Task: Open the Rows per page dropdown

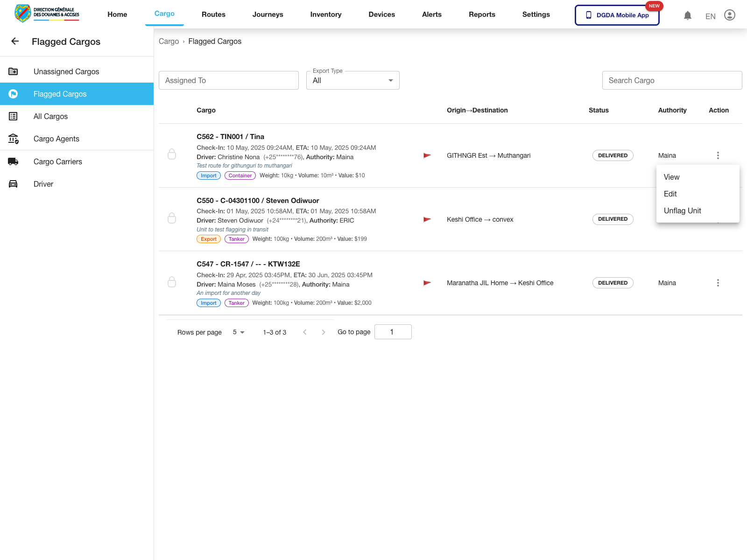Action: click(239, 332)
